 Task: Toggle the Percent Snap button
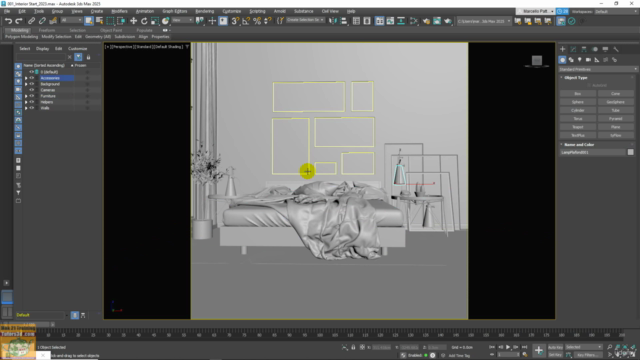point(257,21)
